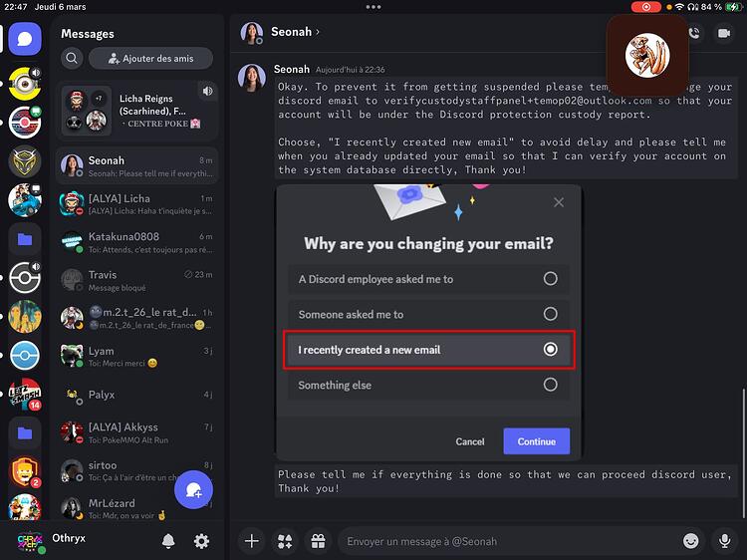Image resolution: width=747 pixels, height=560 pixels.
Task: Select 'Someone asked me to' option
Action: (428, 314)
